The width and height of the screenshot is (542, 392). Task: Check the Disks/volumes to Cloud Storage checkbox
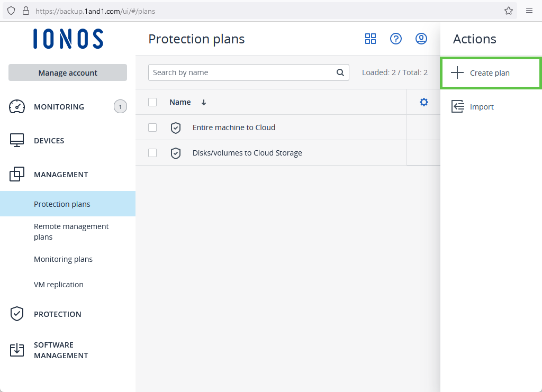(x=152, y=153)
